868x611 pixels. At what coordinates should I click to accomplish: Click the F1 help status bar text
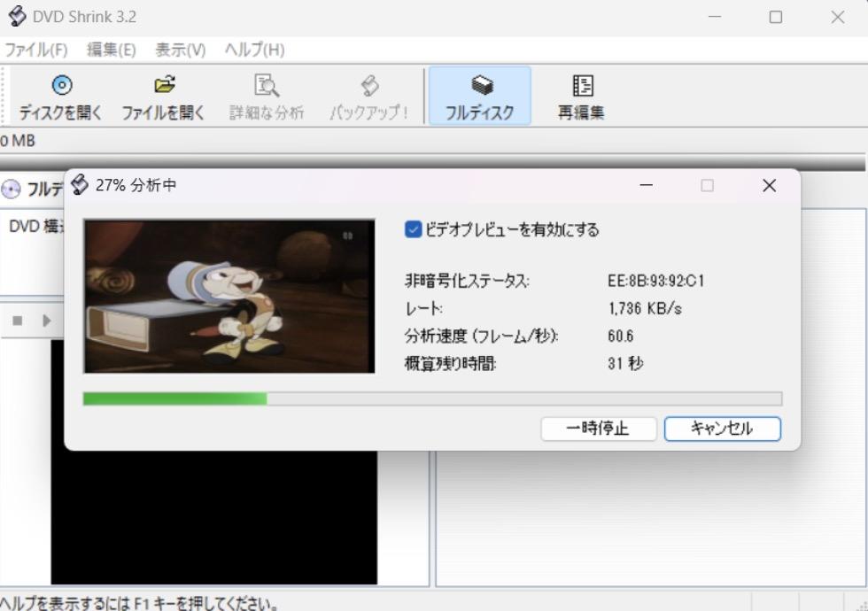(x=140, y=603)
